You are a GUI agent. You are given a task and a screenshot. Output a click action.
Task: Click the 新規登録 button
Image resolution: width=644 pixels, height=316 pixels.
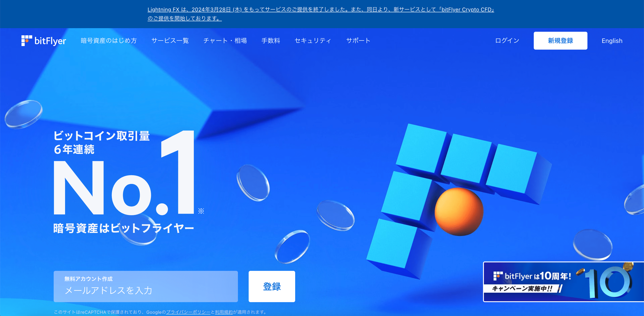pos(561,41)
